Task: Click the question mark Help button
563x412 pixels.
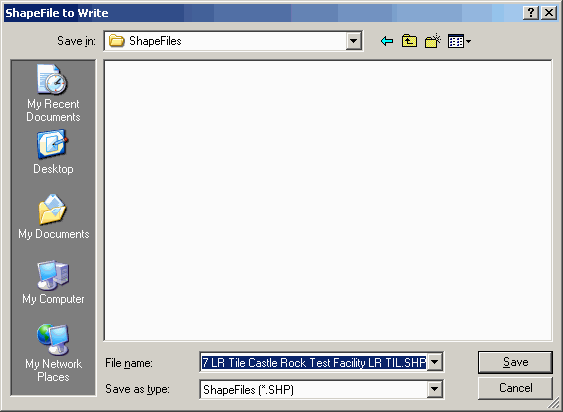Action: click(531, 13)
